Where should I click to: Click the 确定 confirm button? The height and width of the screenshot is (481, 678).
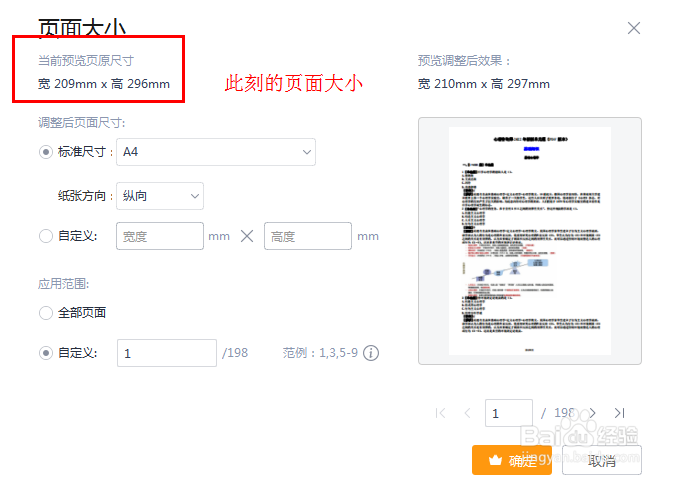(512, 460)
